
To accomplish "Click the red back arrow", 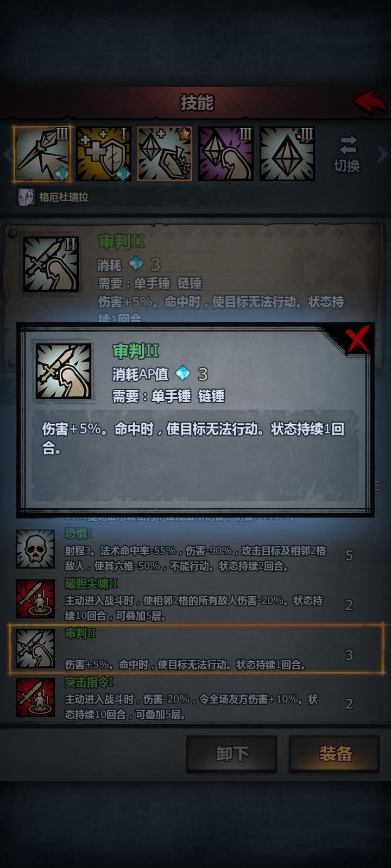I will pos(369,102).
